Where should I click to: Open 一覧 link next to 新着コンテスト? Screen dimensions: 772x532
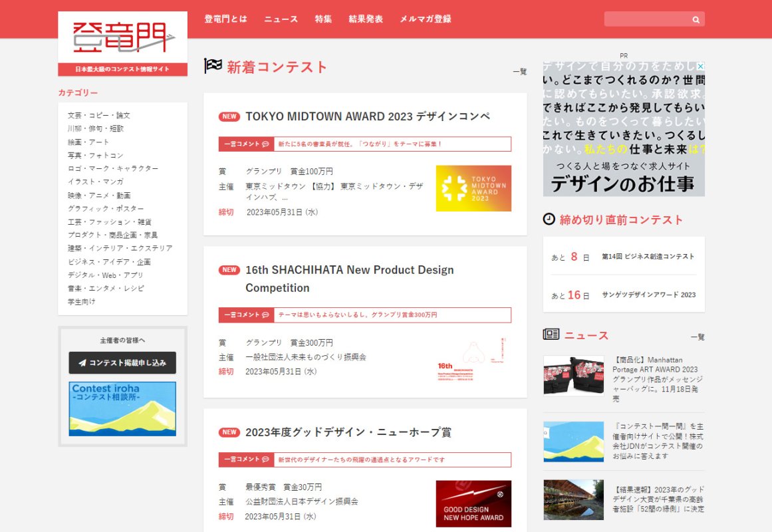(520, 72)
